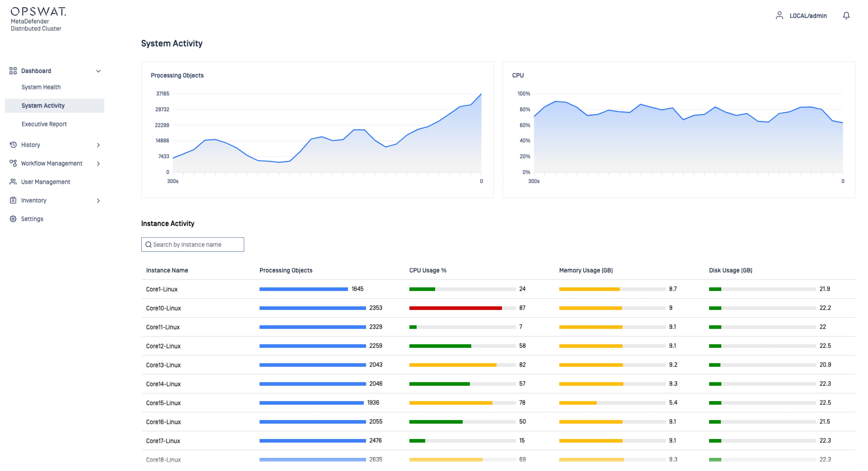The height and width of the screenshot is (471, 868).
Task: Click the Workflow Management icon
Action: [13, 163]
